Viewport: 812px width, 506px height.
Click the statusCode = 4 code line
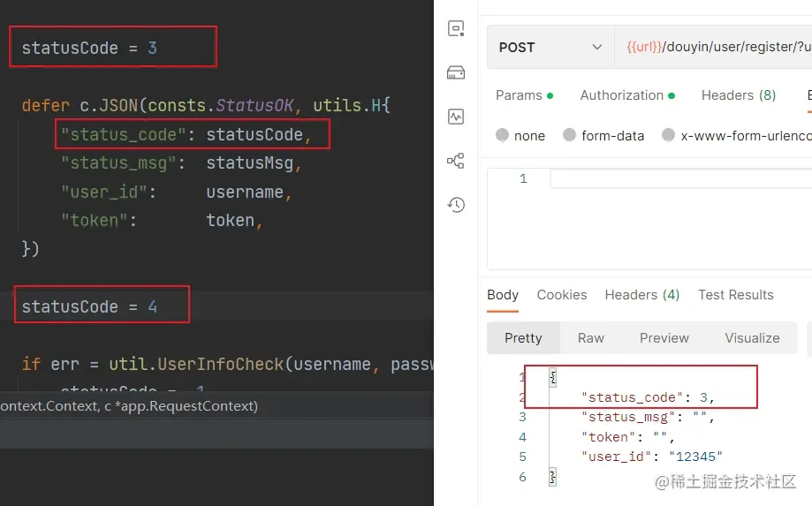click(89, 306)
